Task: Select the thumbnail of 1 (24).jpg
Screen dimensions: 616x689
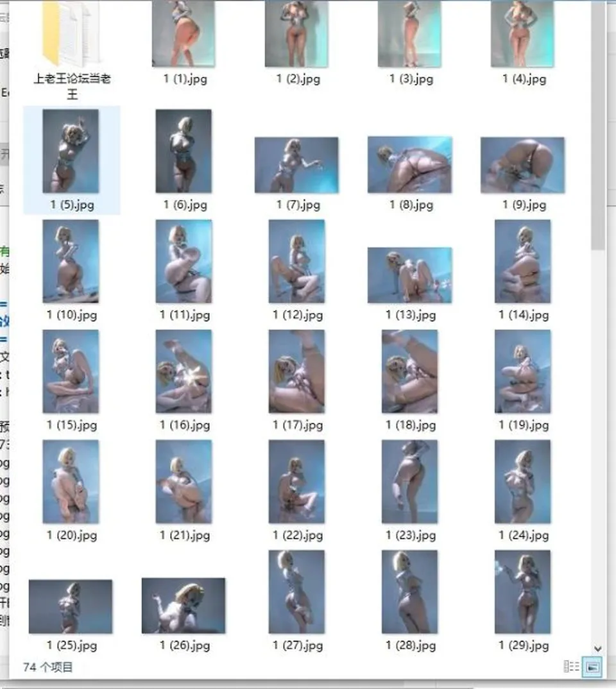Action: click(522, 482)
